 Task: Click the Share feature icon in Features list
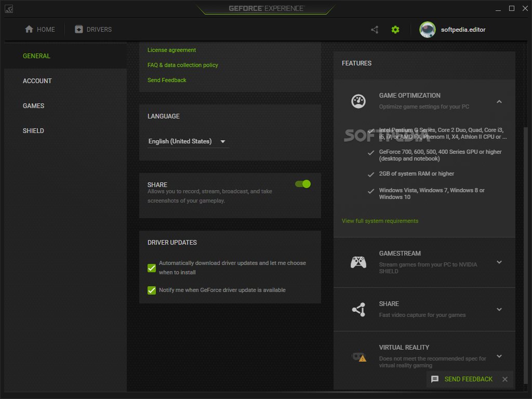(358, 310)
